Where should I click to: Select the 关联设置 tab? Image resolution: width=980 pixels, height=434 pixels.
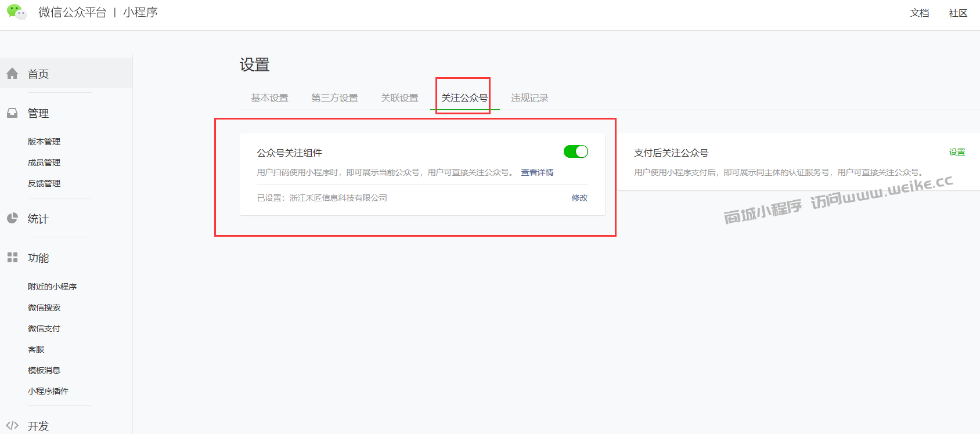click(399, 97)
